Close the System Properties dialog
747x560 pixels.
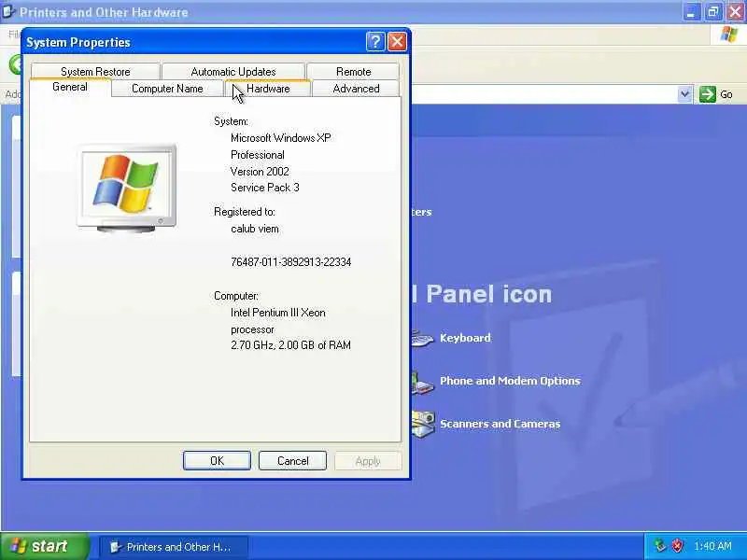point(397,42)
